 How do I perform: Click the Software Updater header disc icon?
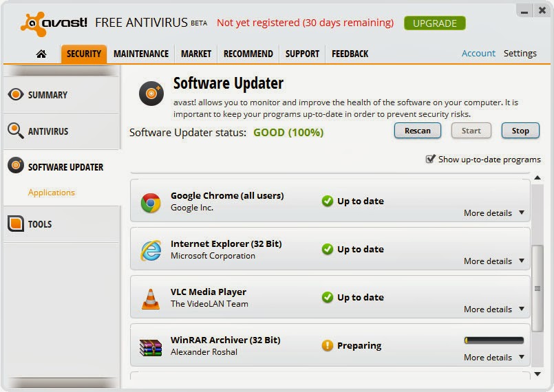[x=151, y=94]
